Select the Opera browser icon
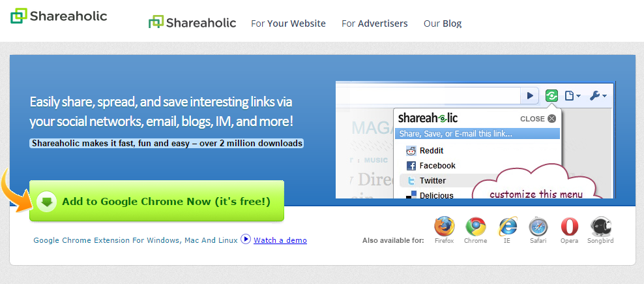Image resolution: width=644 pixels, height=284 pixels. tap(569, 227)
